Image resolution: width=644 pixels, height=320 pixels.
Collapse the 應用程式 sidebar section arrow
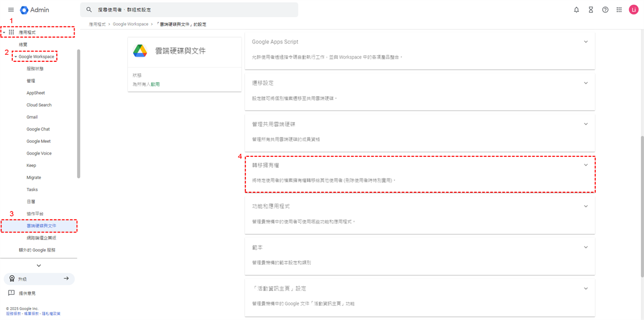point(4,32)
